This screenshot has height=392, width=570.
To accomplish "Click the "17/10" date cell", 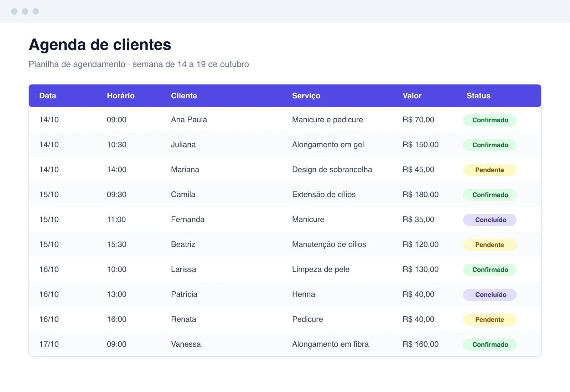I will (x=49, y=344).
